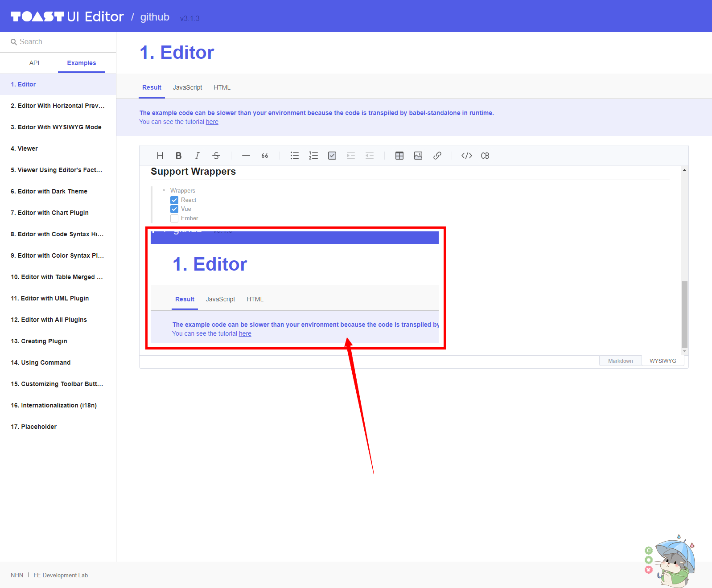The width and height of the screenshot is (712, 588).
Task: Show the Result tab
Action: coord(152,87)
